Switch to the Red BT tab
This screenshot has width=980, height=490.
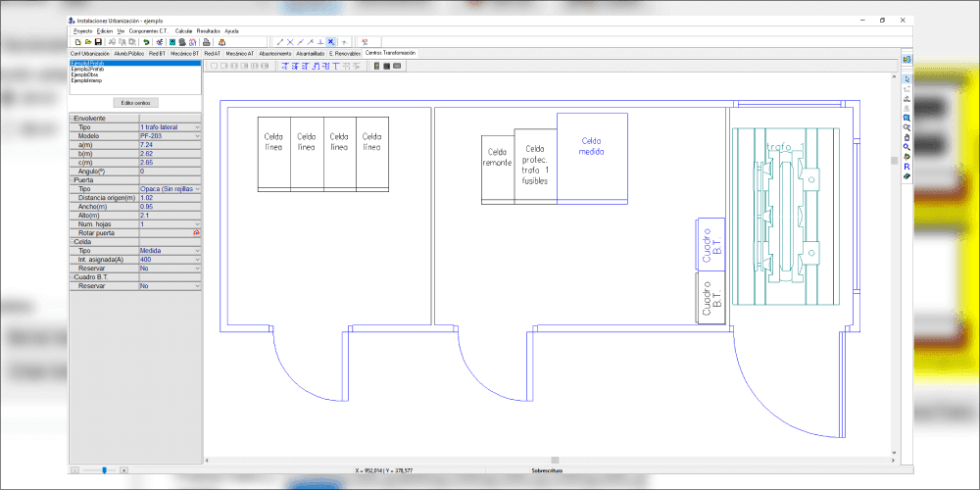(157, 53)
